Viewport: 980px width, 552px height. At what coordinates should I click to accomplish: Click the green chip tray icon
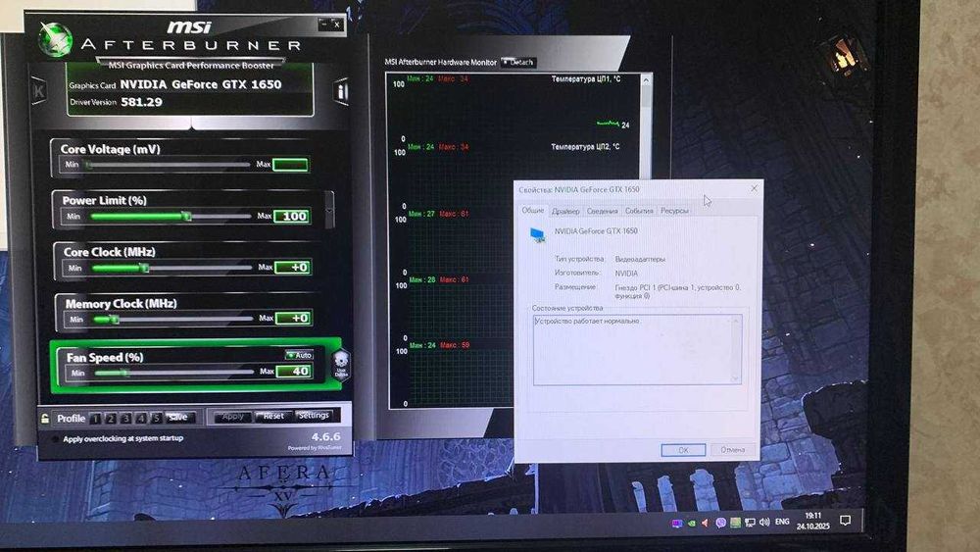point(736,522)
